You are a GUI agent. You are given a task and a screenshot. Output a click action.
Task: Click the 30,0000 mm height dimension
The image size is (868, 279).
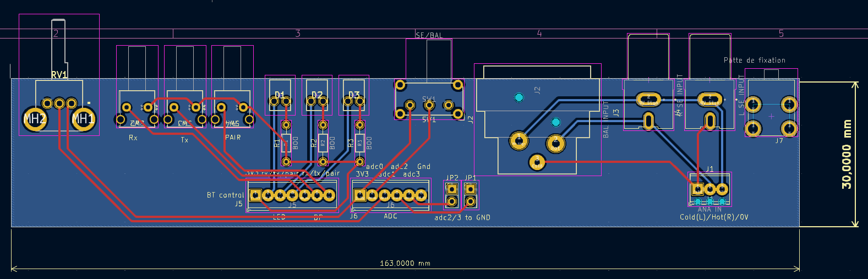pos(847,154)
